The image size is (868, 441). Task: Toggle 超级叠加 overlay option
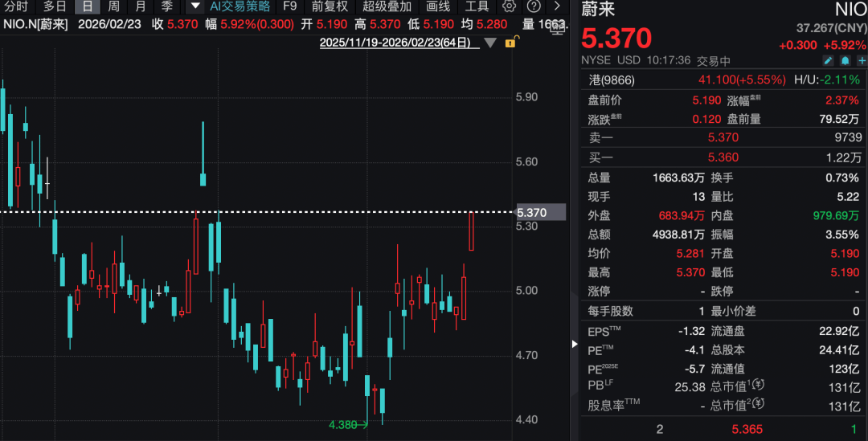click(x=387, y=6)
